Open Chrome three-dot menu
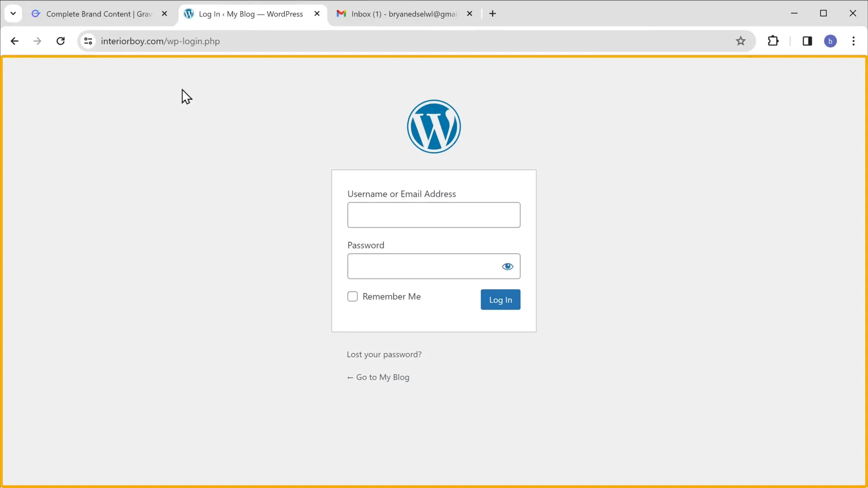 854,41
